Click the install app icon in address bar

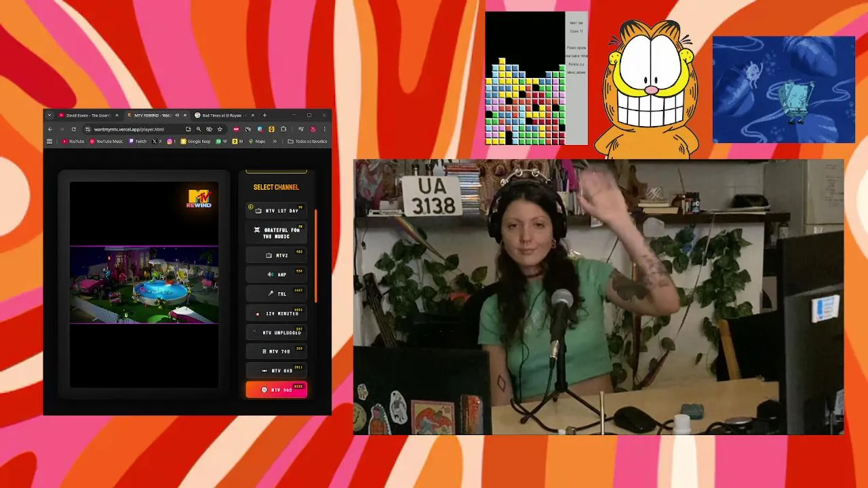tap(188, 129)
